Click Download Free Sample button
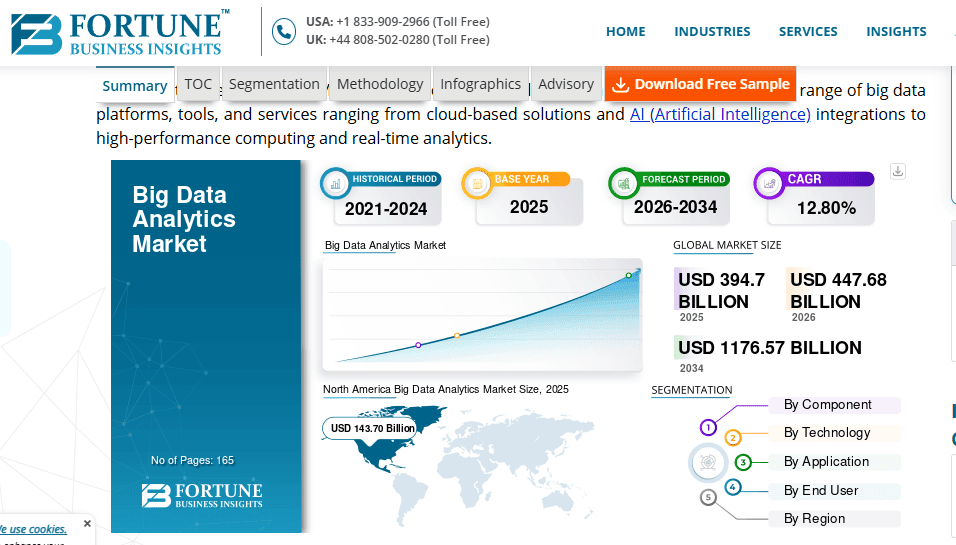The image size is (956, 545). coord(700,84)
